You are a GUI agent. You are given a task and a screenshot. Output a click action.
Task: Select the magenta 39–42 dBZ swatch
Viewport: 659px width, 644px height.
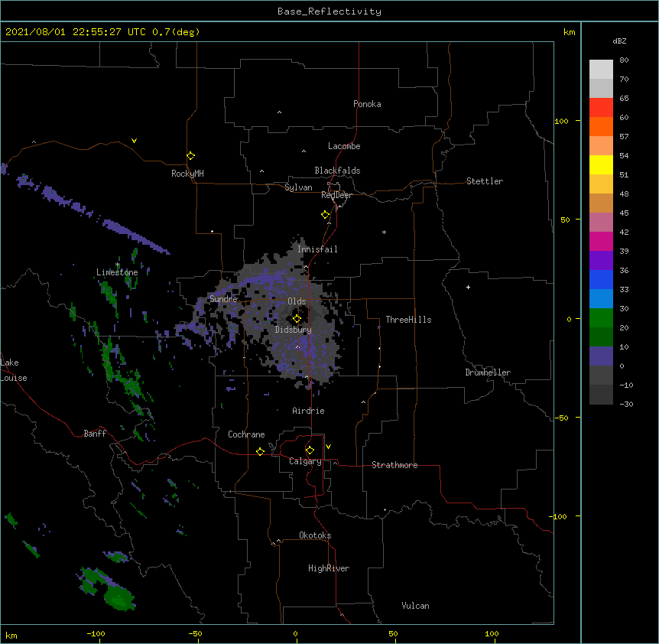click(x=601, y=241)
